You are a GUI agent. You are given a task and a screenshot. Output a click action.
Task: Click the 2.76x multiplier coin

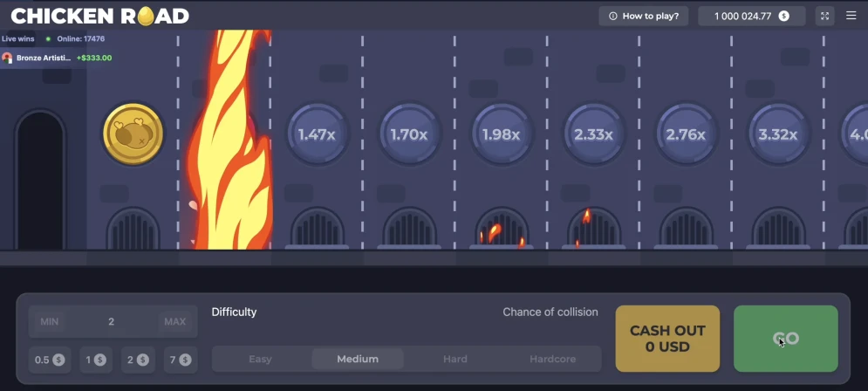[x=686, y=134]
